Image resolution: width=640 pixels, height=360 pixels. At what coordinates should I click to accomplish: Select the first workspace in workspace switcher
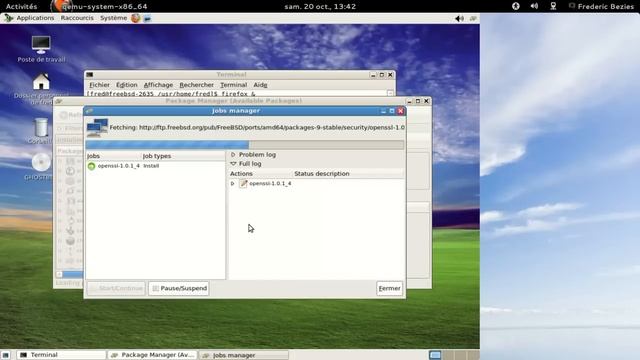point(435,355)
